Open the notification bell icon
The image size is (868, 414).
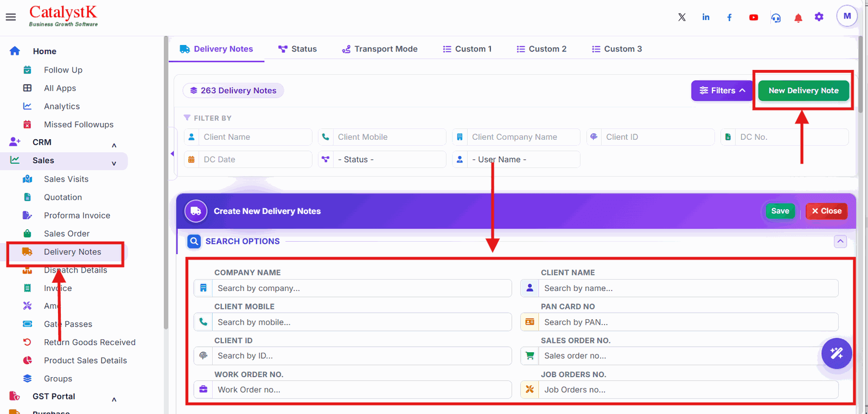coord(798,18)
